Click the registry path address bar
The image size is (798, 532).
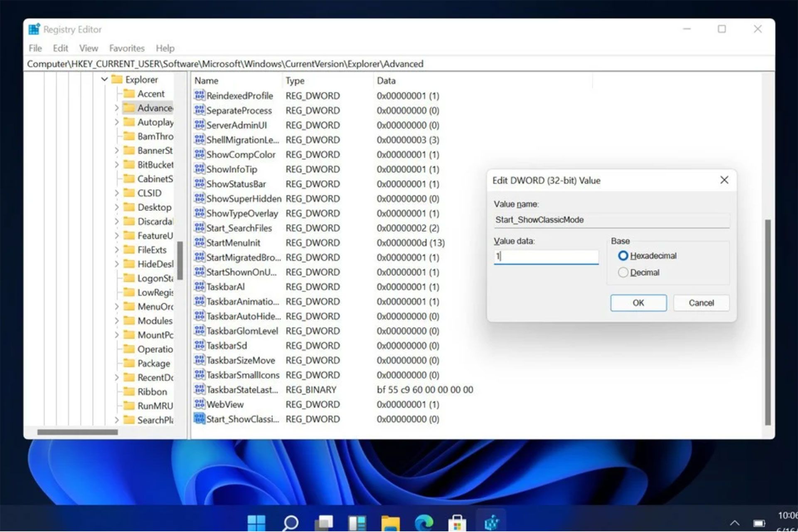(x=399, y=64)
